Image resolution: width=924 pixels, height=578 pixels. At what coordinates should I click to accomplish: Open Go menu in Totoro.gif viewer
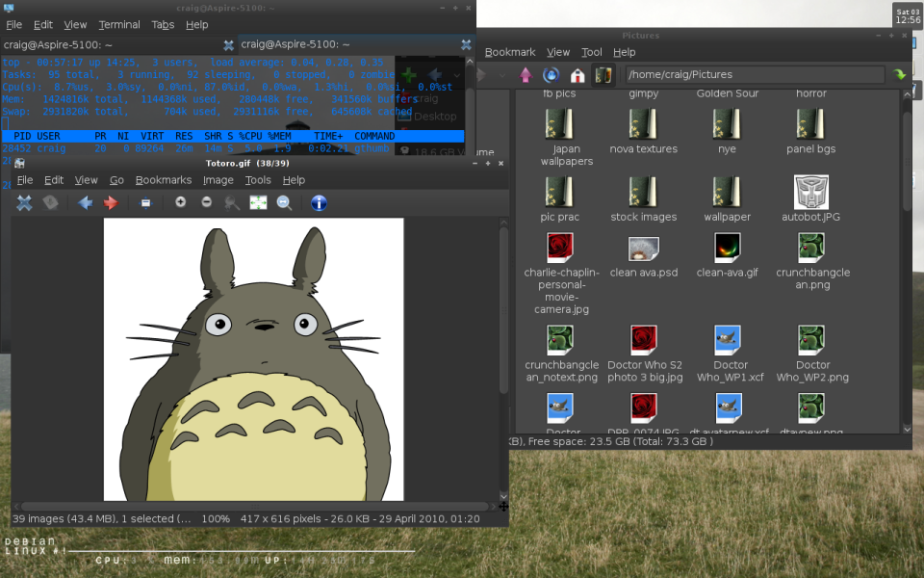tap(116, 180)
